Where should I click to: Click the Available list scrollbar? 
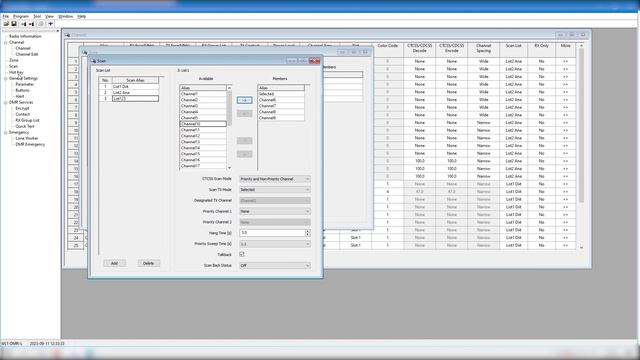[229, 127]
